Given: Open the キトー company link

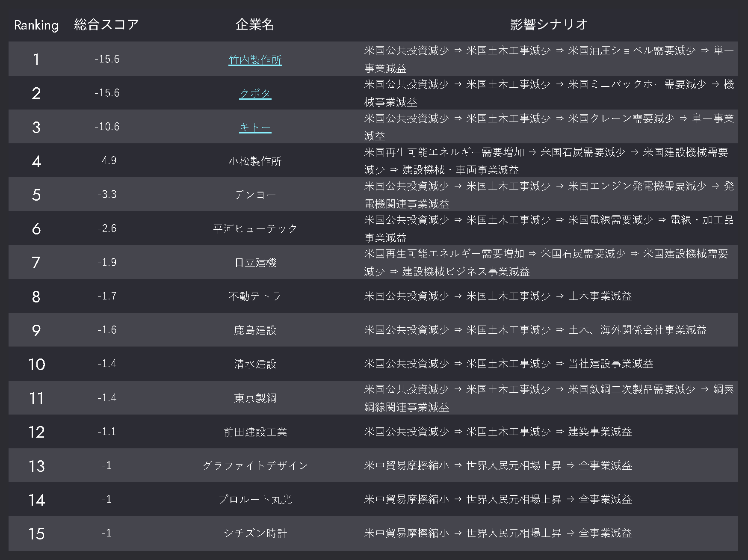Looking at the screenshot, I should [255, 127].
